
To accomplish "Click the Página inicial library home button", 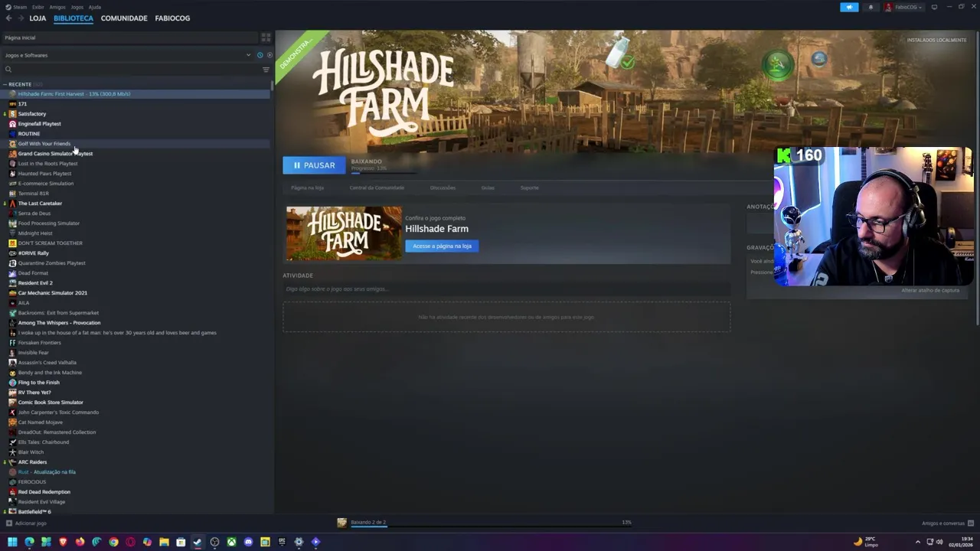I will click(x=129, y=37).
